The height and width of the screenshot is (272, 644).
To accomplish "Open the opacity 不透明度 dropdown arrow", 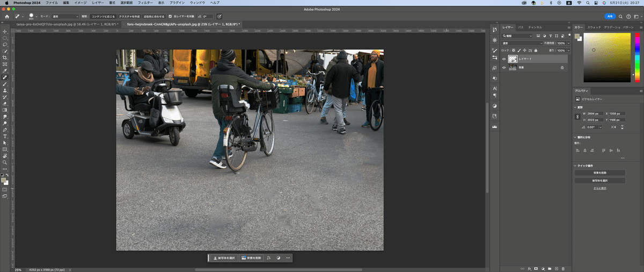I will coord(569,43).
